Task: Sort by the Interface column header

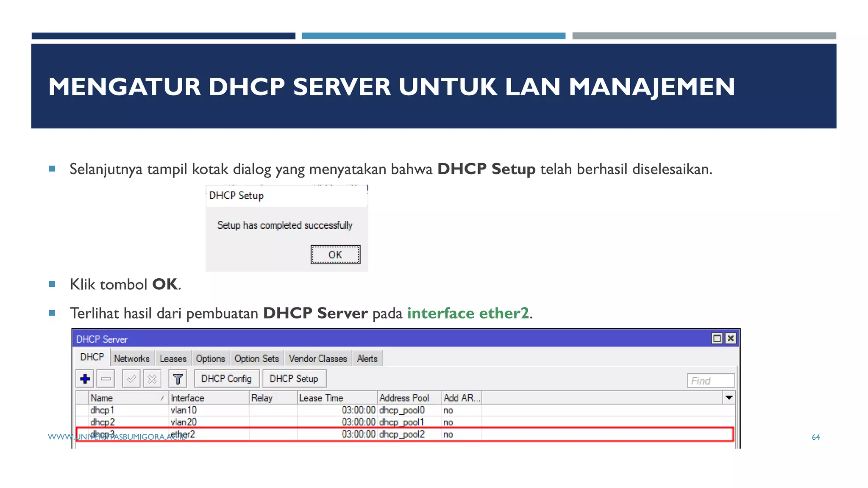Action: coord(209,398)
